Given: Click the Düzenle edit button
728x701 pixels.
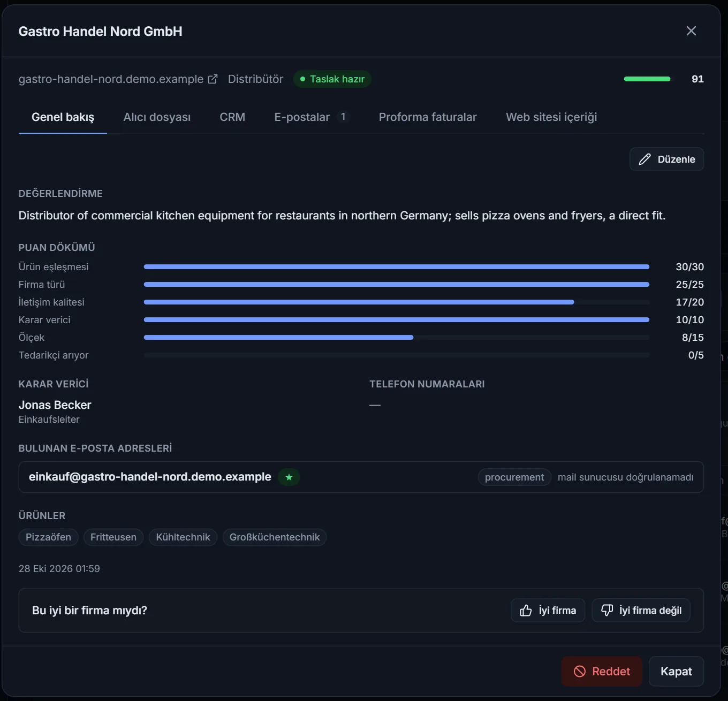Looking at the screenshot, I should (666, 159).
